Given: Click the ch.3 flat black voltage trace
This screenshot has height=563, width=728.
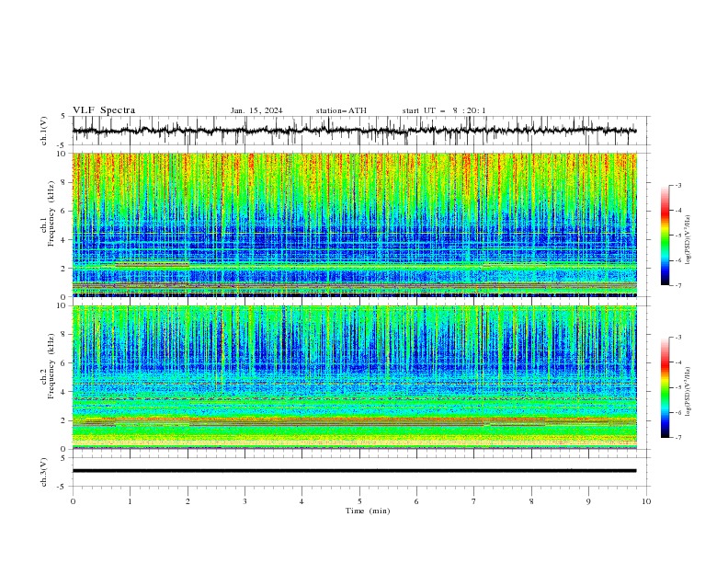Looking at the screenshot, I should pyautogui.click(x=354, y=471).
